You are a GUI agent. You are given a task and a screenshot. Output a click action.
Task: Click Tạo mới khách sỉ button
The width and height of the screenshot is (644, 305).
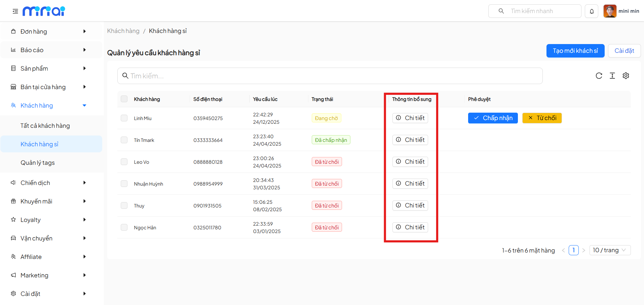pos(575,51)
